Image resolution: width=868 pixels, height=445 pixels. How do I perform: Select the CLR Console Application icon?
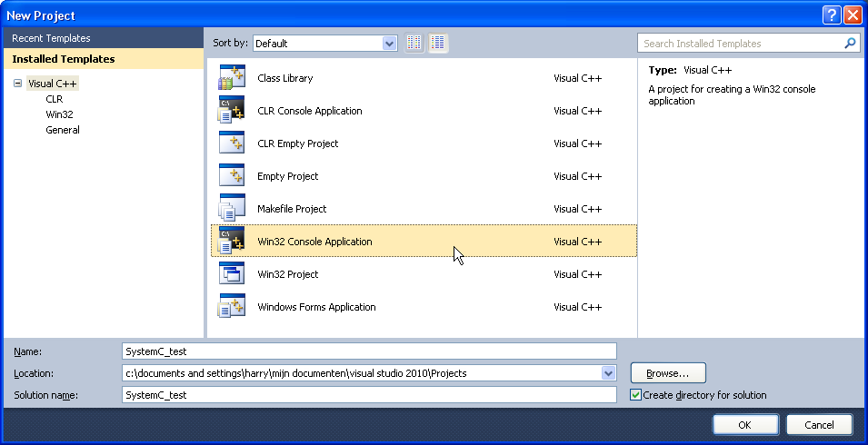[x=232, y=111]
